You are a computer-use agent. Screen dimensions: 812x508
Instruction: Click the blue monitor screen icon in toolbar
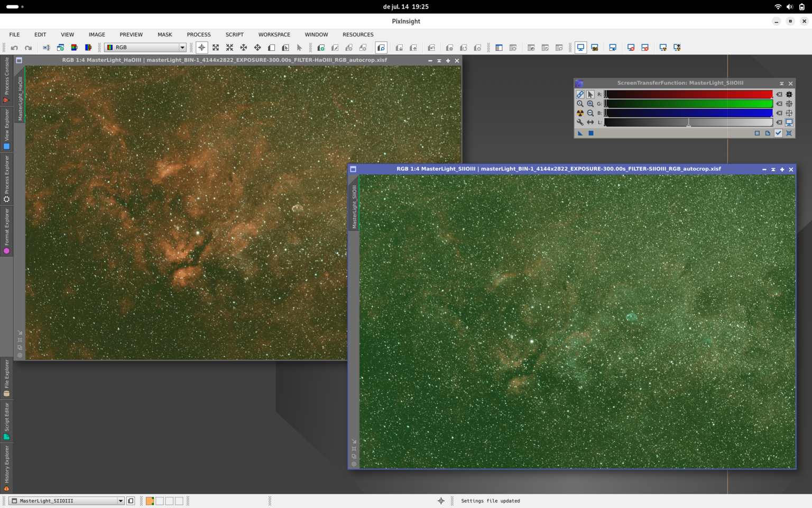tap(580, 48)
